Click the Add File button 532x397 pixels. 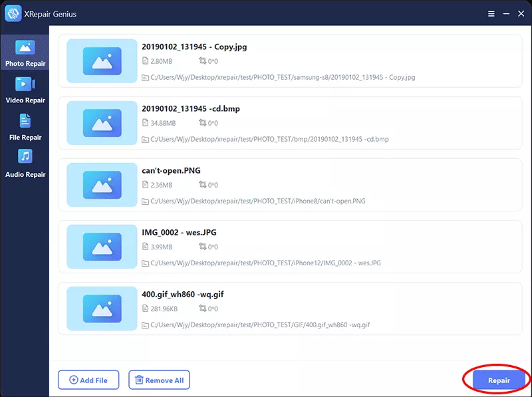(x=88, y=380)
